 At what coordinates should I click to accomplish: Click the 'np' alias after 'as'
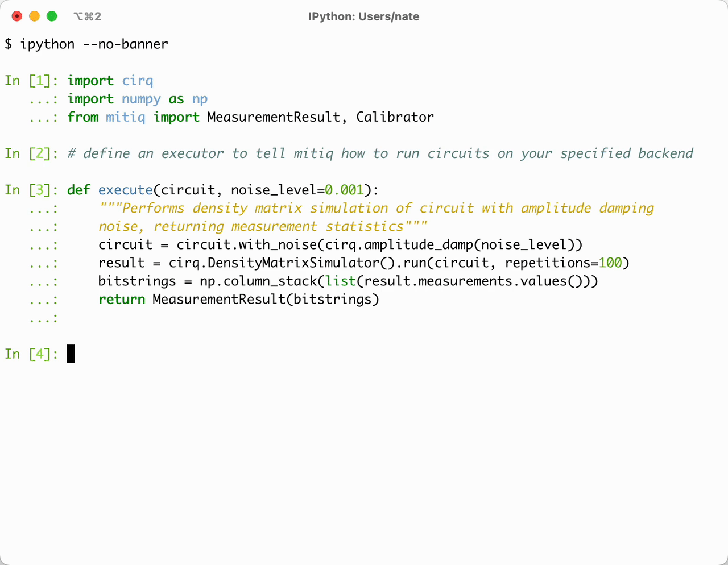point(200,99)
